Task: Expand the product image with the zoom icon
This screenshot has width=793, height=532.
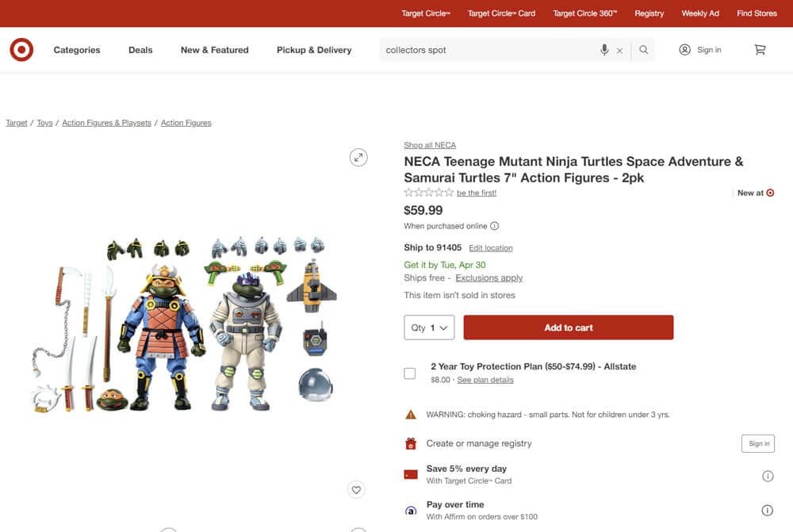Action: pyautogui.click(x=358, y=157)
